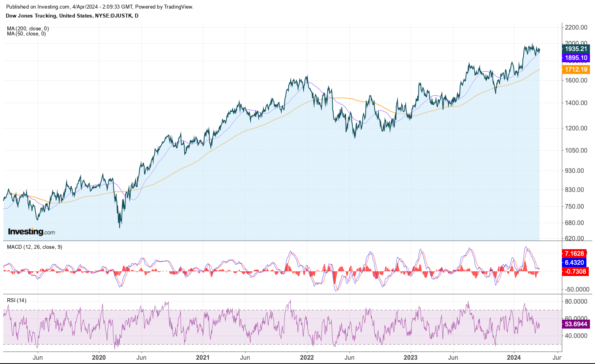Click the 53.6944 RSI value tag

pyautogui.click(x=576, y=324)
